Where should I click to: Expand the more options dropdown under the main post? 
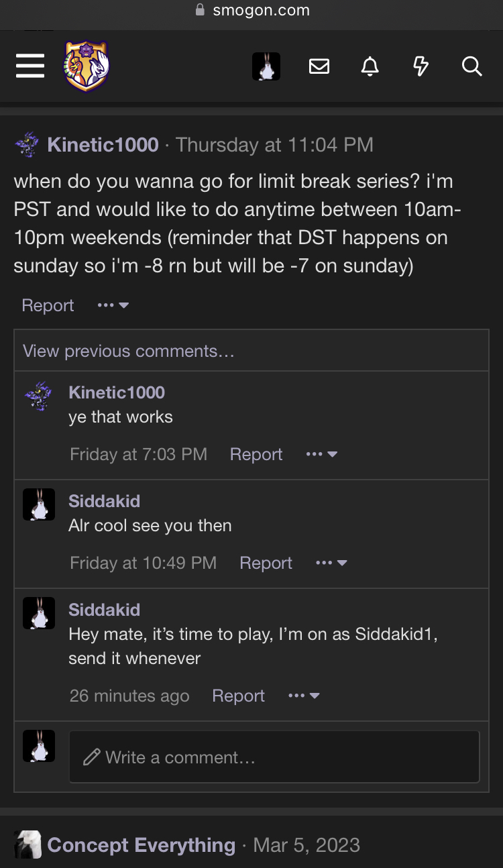tap(113, 305)
